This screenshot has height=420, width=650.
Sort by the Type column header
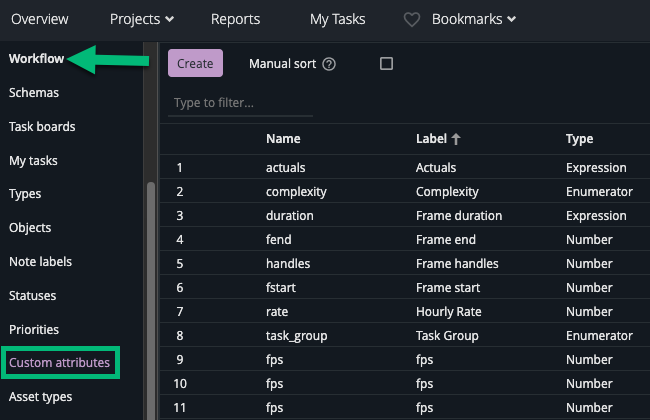(x=580, y=139)
